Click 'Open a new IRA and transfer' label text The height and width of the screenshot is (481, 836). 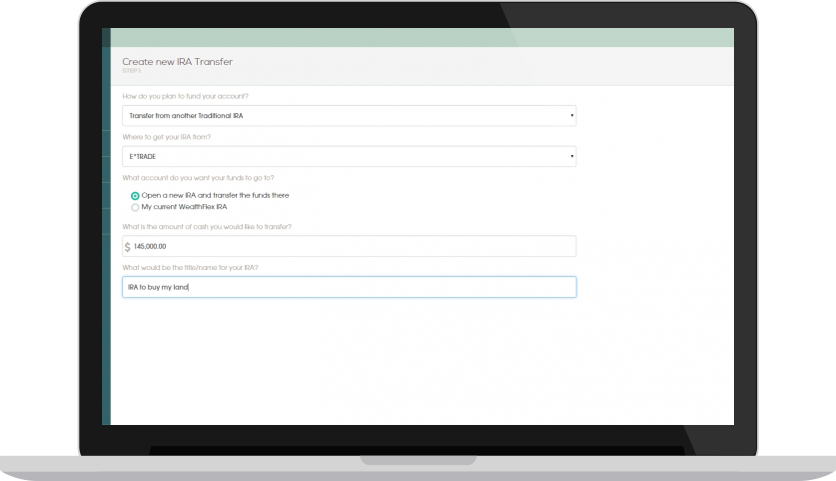(x=215, y=196)
